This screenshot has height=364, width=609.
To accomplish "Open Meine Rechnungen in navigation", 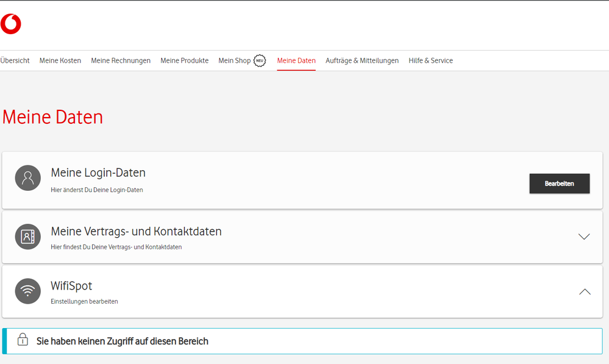I will click(121, 61).
